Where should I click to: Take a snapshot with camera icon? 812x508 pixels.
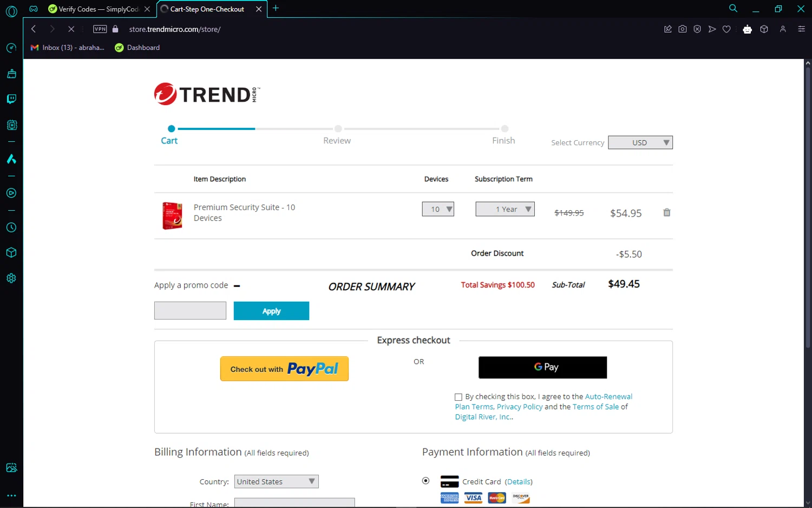click(683, 29)
